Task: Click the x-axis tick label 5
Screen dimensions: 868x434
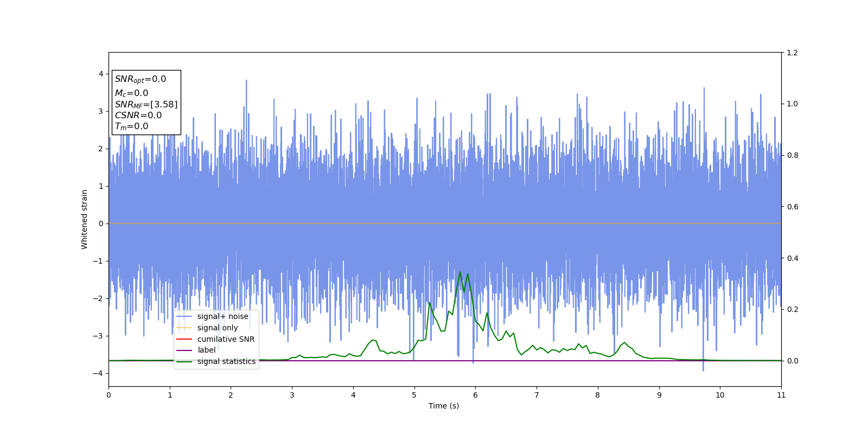Action: [x=414, y=395]
